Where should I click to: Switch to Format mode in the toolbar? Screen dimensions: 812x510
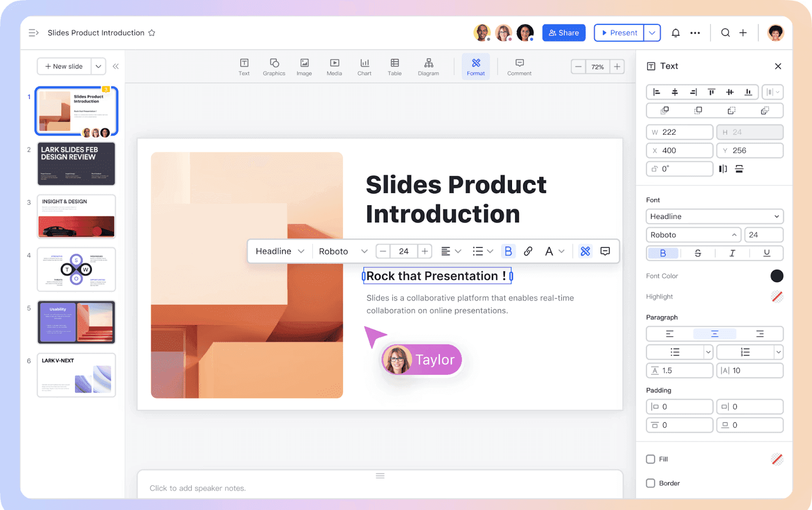pos(476,66)
